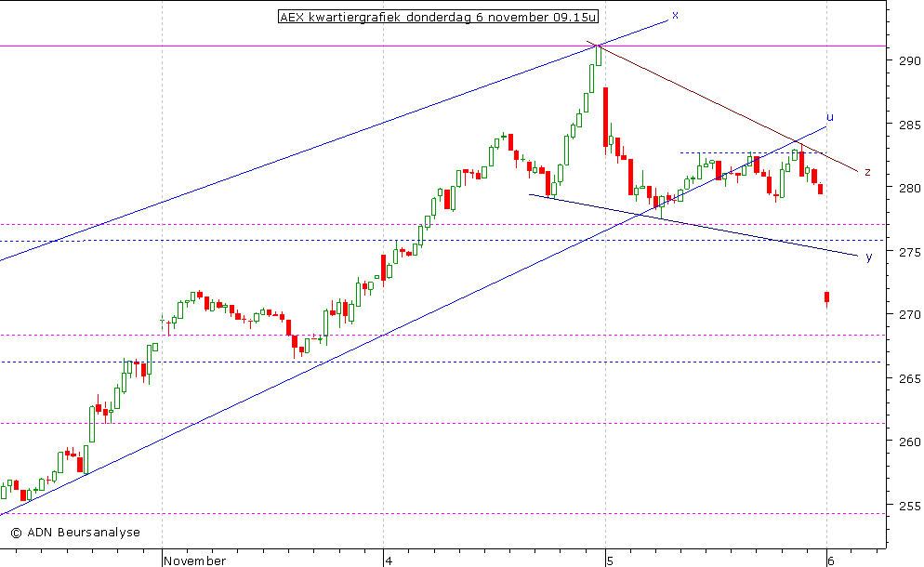
Task: Click the price label 260 on axis
Action: (x=909, y=442)
